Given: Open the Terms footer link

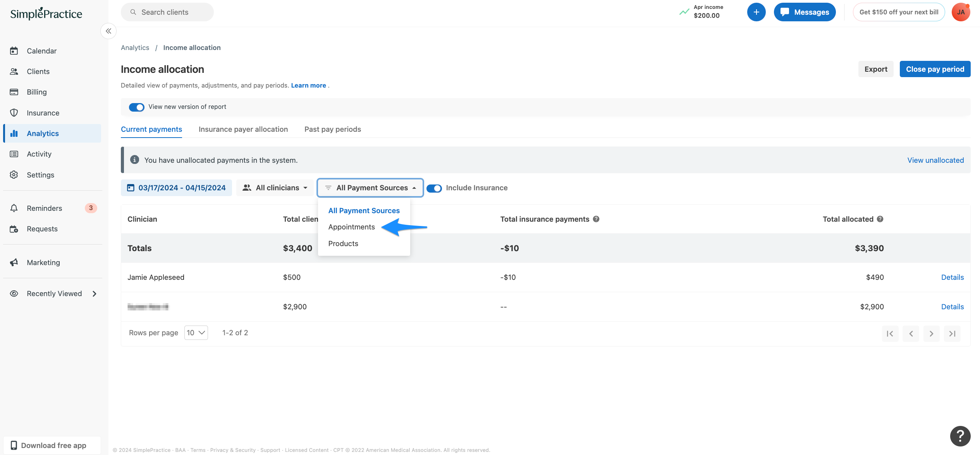Looking at the screenshot, I should pyautogui.click(x=198, y=450).
